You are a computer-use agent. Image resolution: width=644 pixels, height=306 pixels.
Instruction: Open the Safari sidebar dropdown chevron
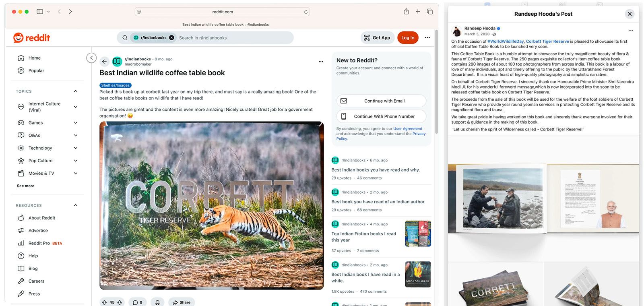(48, 12)
